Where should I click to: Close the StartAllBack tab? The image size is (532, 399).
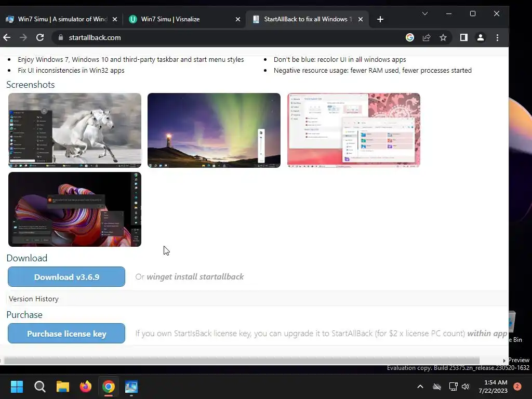pos(361,19)
